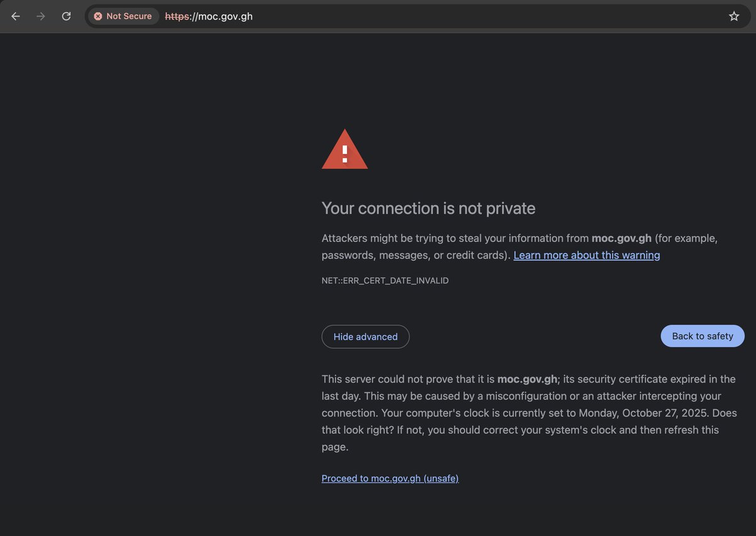
Task: Click the Your connection is not private heading
Action: coord(428,208)
